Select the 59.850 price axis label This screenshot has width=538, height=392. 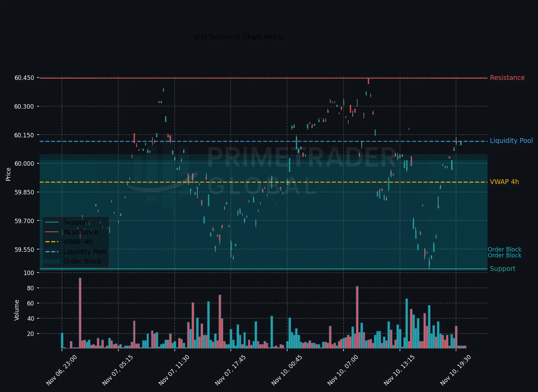pos(24,192)
